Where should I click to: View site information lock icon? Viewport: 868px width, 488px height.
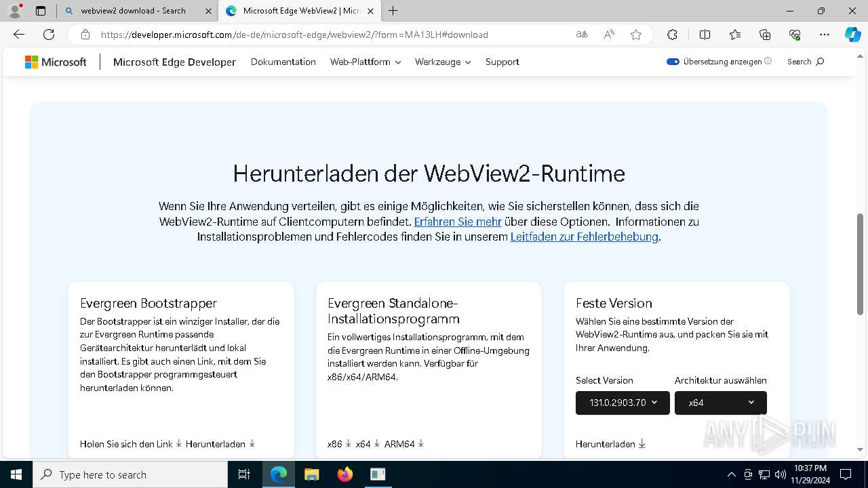coord(85,35)
